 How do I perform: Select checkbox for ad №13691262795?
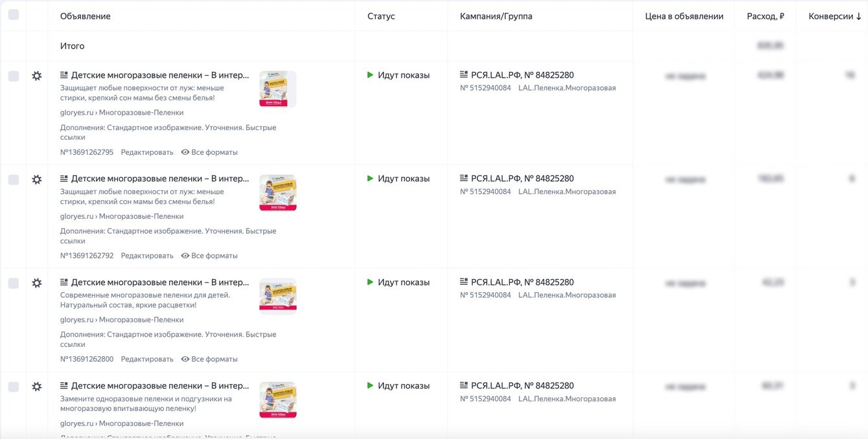(14, 76)
